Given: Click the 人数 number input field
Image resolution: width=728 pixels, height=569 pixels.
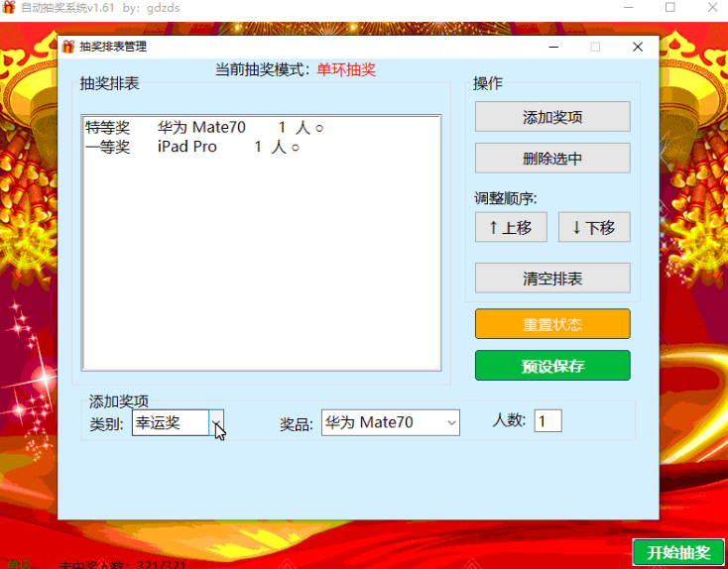Looking at the screenshot, I should (547, 421).
